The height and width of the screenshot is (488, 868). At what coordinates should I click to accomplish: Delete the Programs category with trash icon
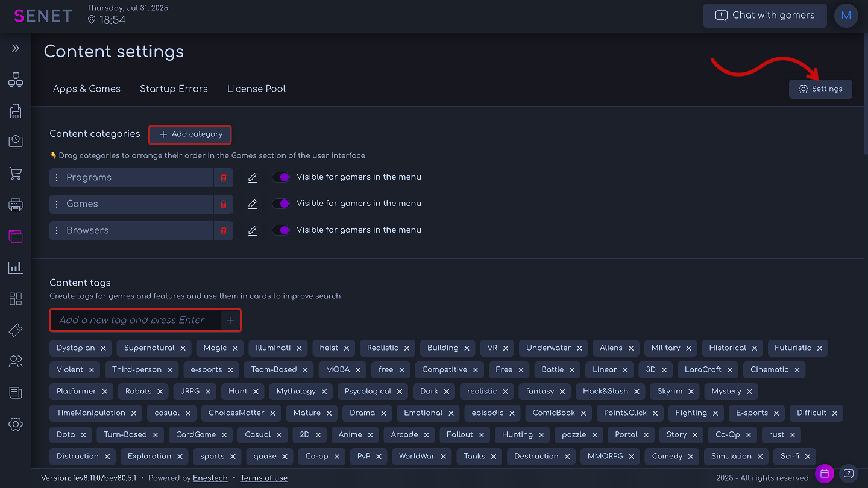224,178
